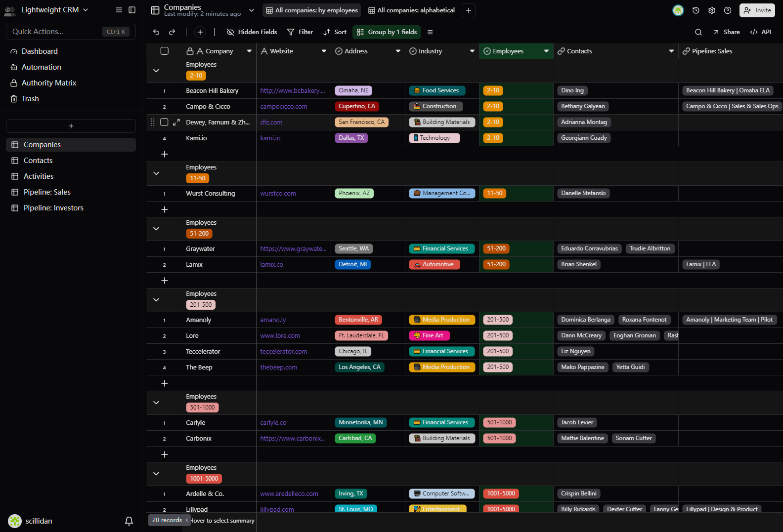
Task: Collapse the 201-500 employees group
Action: (x=156, y=300)
